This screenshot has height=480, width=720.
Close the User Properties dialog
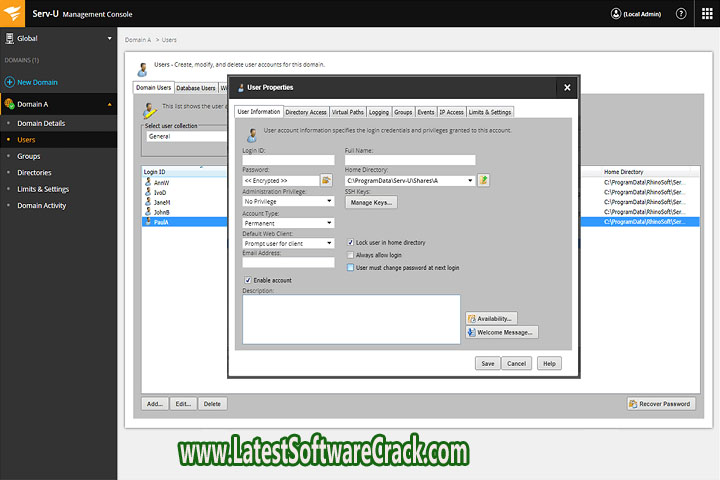[567, 87]
